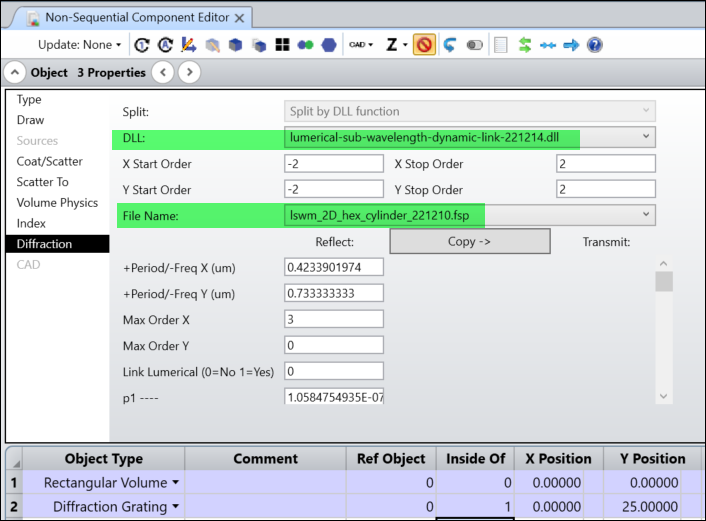Go to previous object with left chevron
This screenshot has height=521, width=706.
(x=163, y=72)
